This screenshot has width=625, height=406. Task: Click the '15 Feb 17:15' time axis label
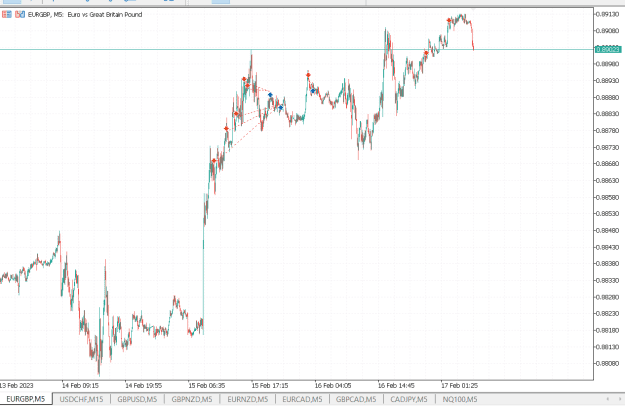(x=270, y=386)
